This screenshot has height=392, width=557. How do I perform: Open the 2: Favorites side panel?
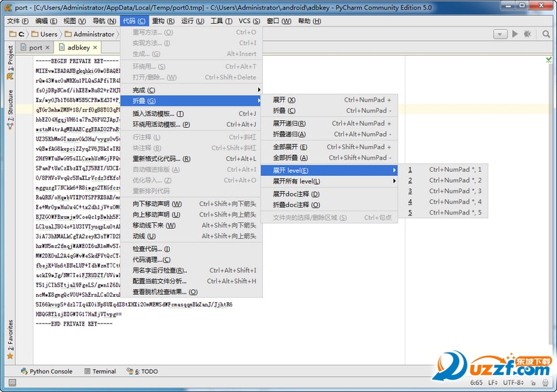pos(10,340)
